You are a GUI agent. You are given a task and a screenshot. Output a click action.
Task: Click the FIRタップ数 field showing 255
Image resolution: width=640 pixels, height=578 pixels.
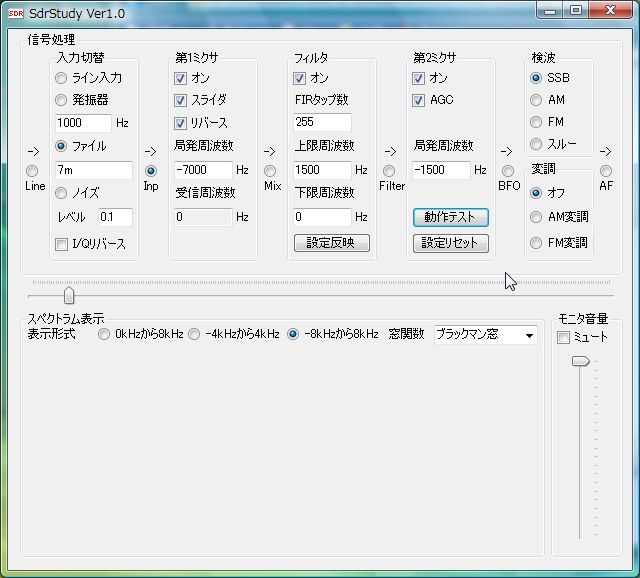[322, 122]
